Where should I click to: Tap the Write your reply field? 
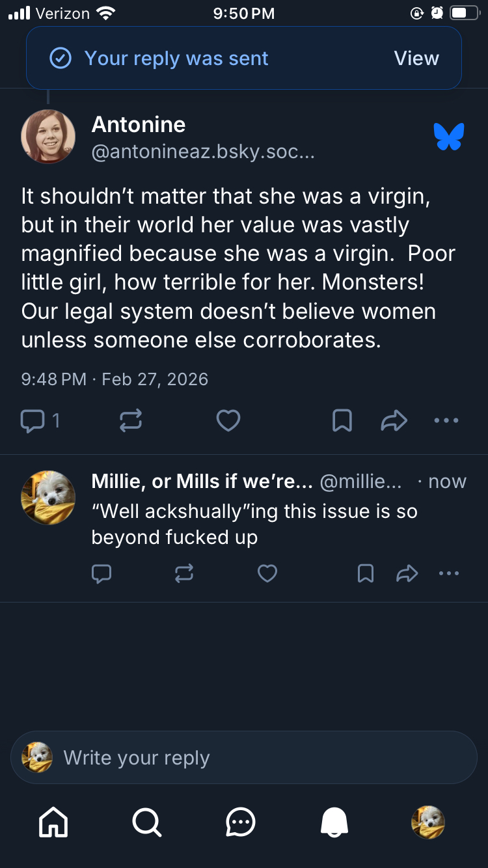click(260, 757)
